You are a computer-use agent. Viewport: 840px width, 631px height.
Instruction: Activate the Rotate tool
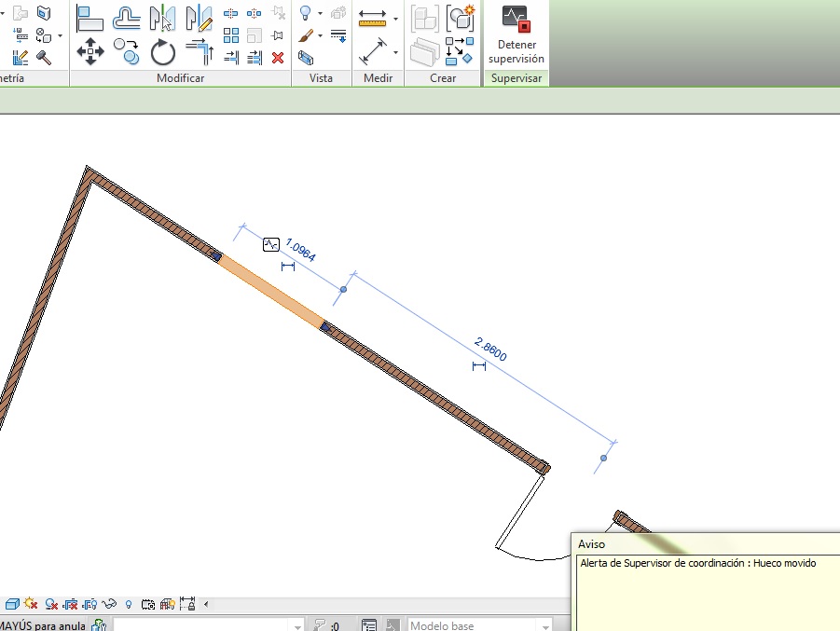click(163, 51)
